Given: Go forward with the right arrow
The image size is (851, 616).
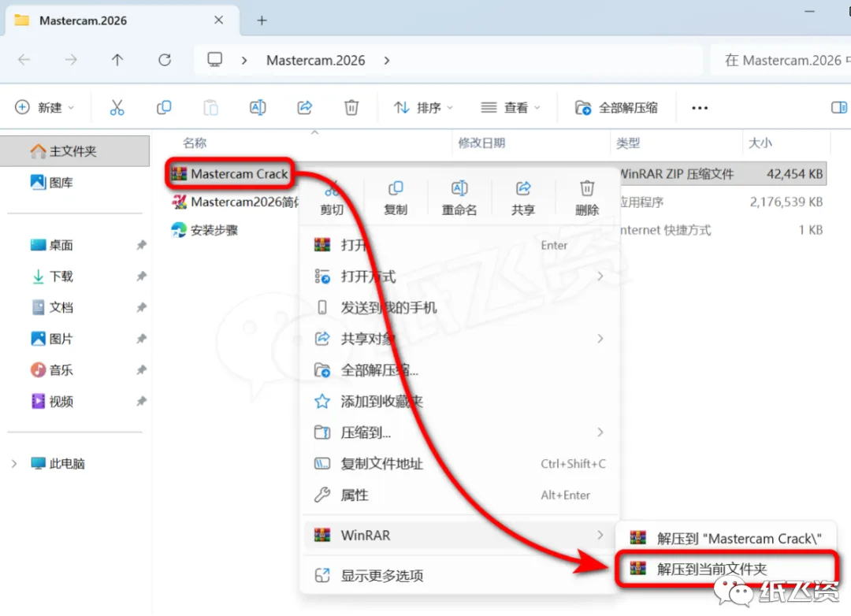Looking at the screenshot, I should pos(71,60).
